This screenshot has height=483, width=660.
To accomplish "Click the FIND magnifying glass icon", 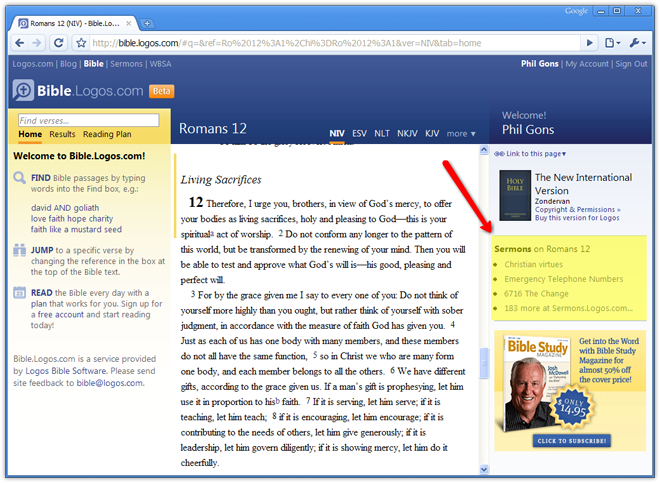I will pos(19,178).
